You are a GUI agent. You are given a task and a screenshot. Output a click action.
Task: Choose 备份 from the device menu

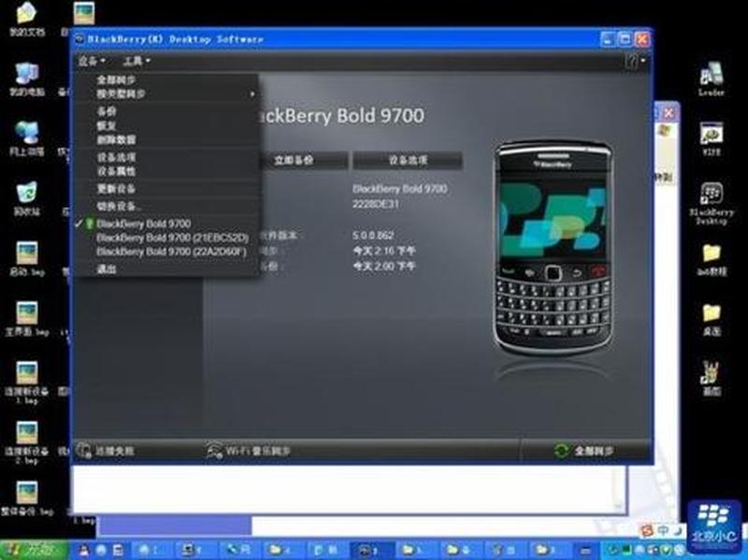(106, 111)
